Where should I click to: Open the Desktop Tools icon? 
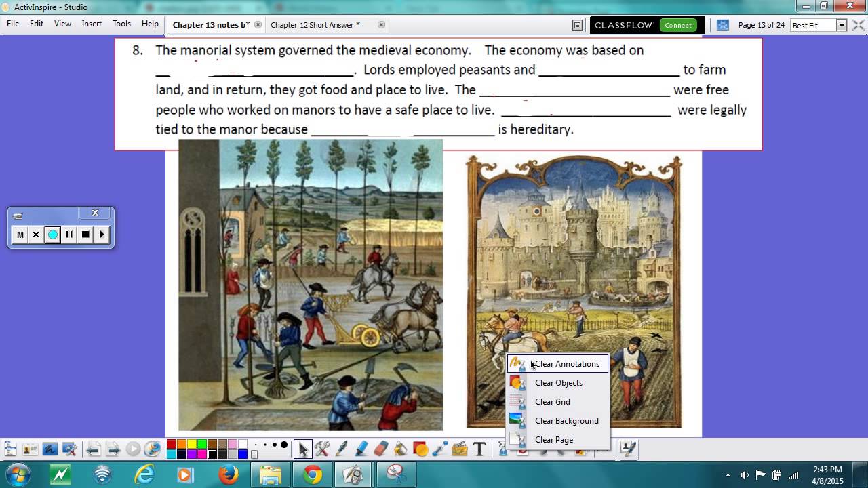(69, 449)
